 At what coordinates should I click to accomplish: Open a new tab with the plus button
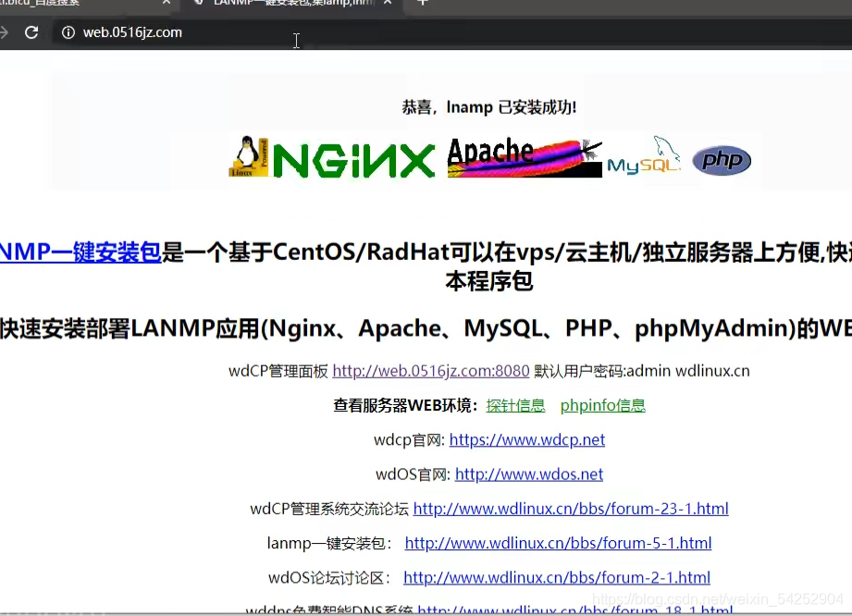click(423, 2)
